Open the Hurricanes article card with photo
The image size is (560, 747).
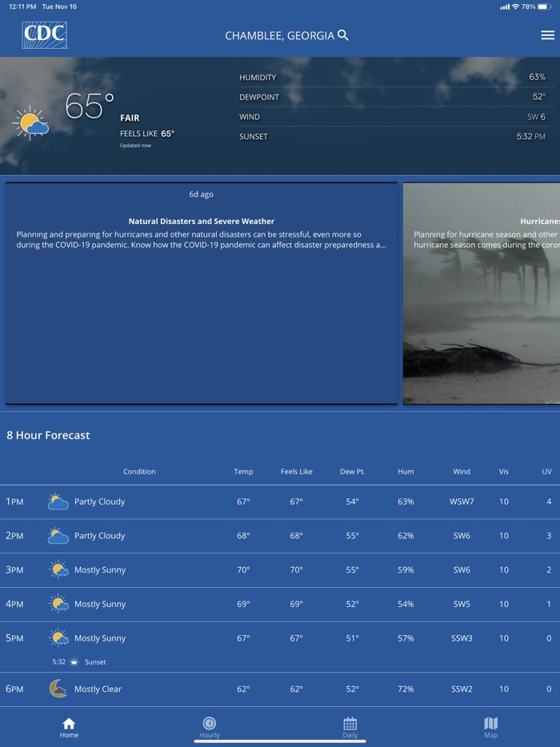481,293
